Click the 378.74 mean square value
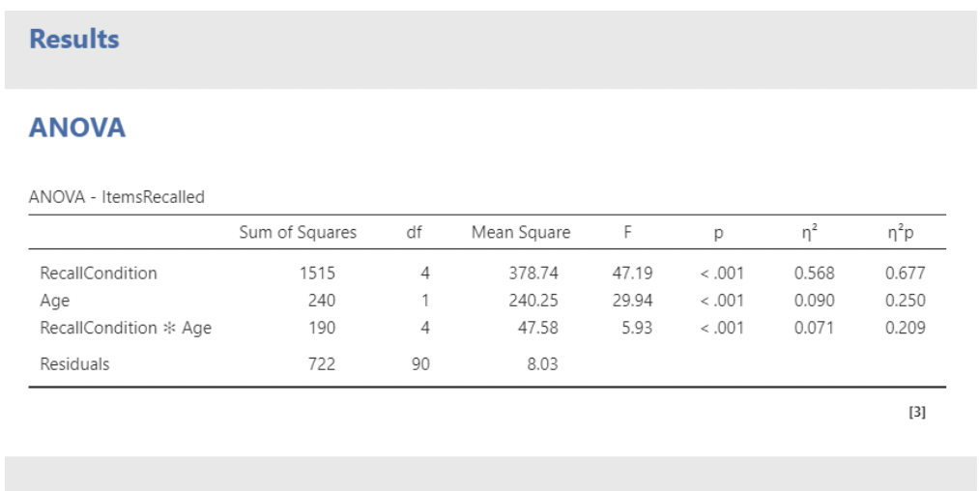This screenshot has width=980, height=491. coord(533,274)
